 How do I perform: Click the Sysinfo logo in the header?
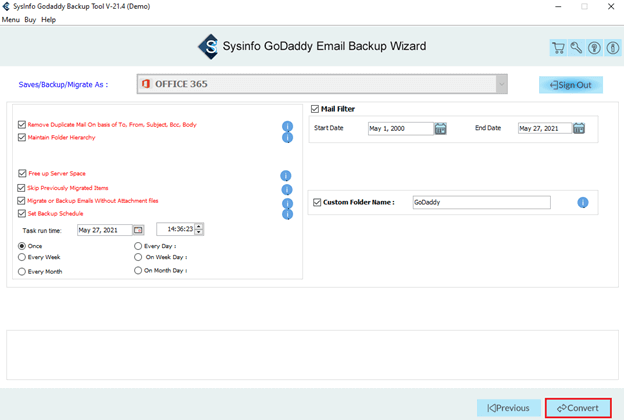[x=208, y=47]
